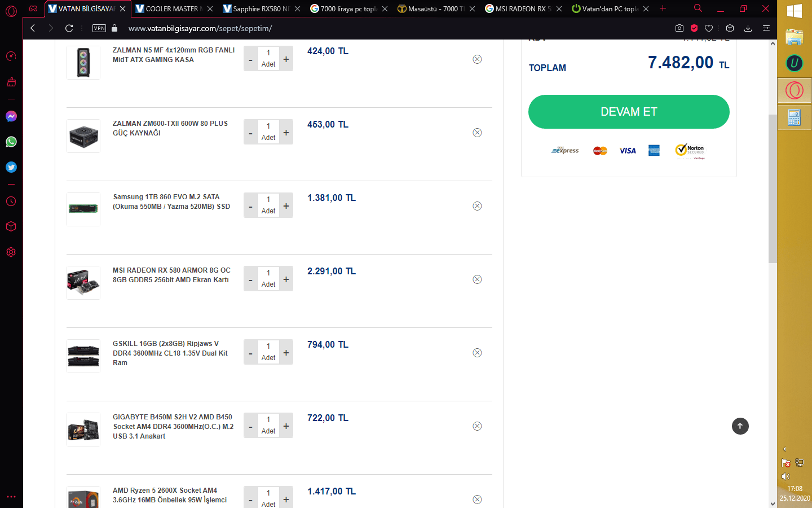
Task: Increase quantity of GIGABYTE B450M motherboard
Action: pyautogui.click(x=286, y=426)
